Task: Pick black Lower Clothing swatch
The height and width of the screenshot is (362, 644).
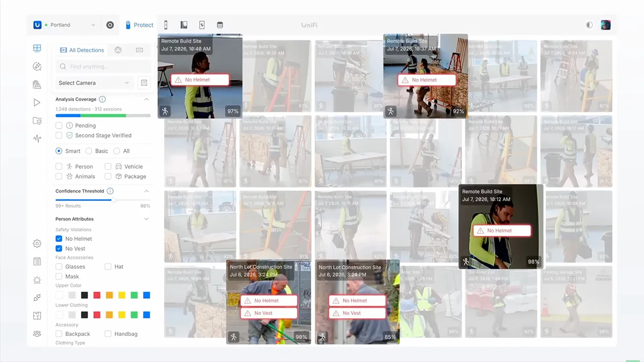Action: (84, 315)
